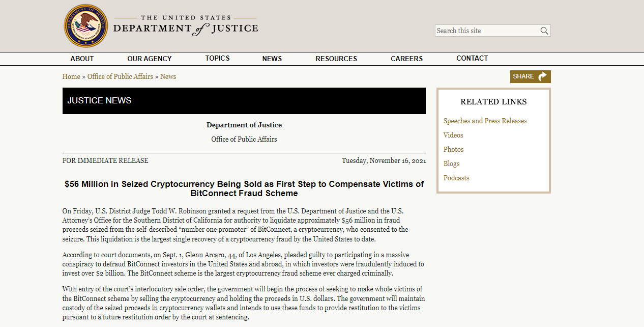Open Office of Public Affairs breadcrumb
644x327 pixels.
click(x=120, y=76)
